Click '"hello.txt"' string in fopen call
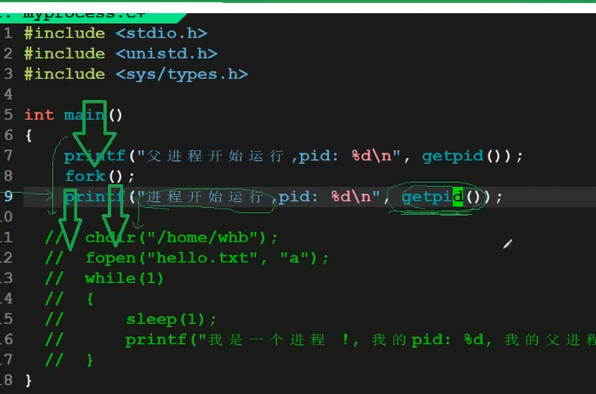 click(x=202, y=258)
